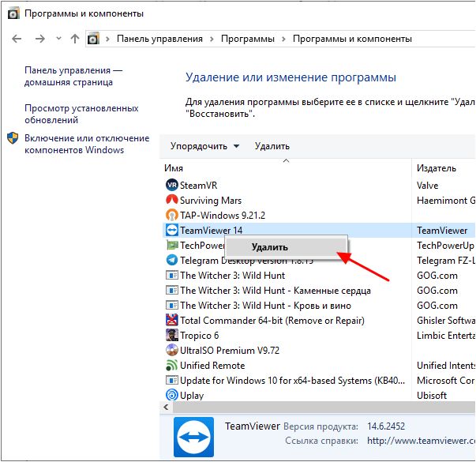Go to Программы breadcrumb
This screenshot has height=462, width=476.
[x=248, y=39]
